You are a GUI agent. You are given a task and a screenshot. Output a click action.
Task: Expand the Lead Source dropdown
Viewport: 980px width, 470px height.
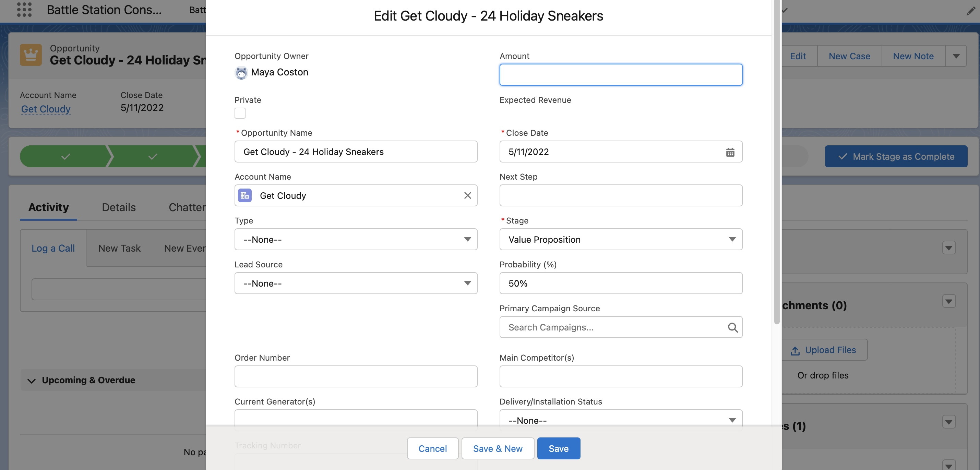tap(355, 283)
